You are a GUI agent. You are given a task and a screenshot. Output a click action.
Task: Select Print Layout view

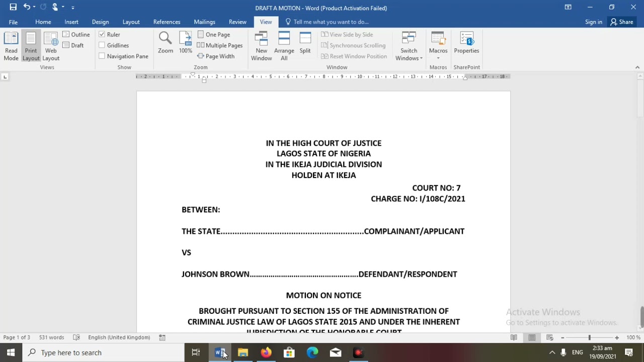[x=31, y=46]
